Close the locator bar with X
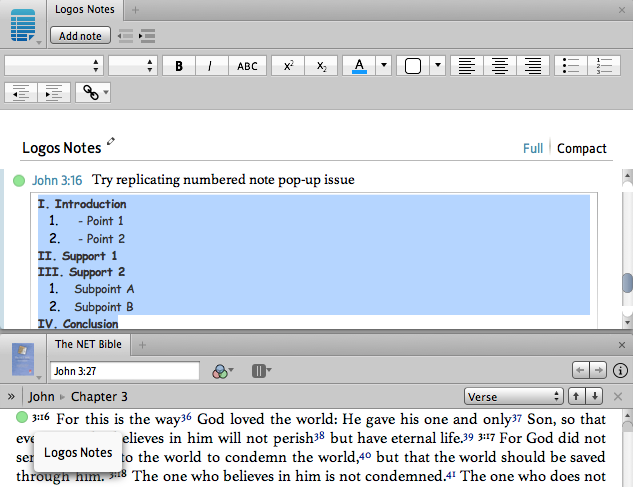Screen dimensions: 633x487 click(618, 397)
